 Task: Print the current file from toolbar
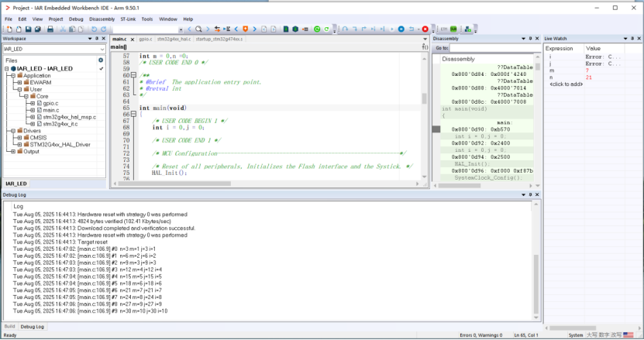pos(50,29)
